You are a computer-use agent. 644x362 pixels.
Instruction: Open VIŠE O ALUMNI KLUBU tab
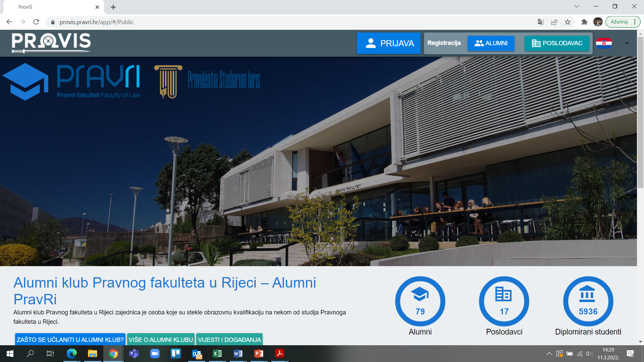point(161,339)
